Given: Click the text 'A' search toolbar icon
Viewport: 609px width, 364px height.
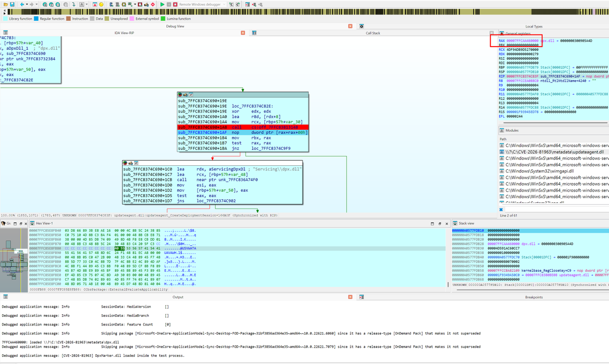Looking at the screenshot, I should (x=81, y=4).
